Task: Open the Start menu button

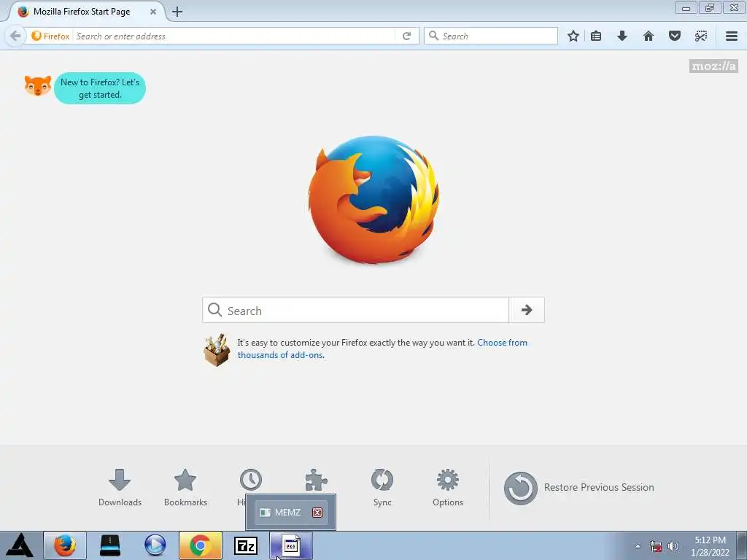Action: click(20, 545)
